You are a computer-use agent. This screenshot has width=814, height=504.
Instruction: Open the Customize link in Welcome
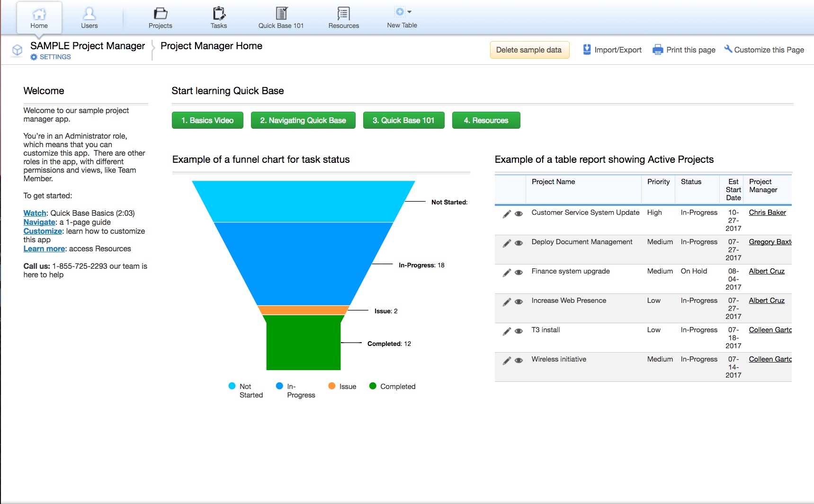pyautogui.click(x=43, y=231)
